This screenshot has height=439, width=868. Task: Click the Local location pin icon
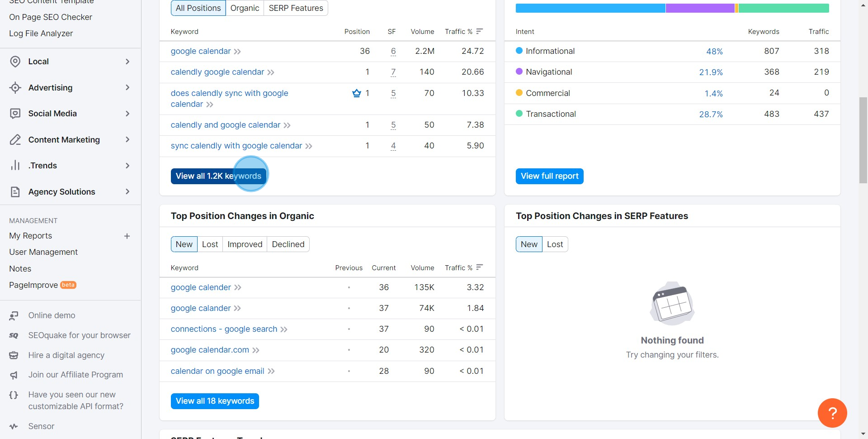(x=15, y=62)
